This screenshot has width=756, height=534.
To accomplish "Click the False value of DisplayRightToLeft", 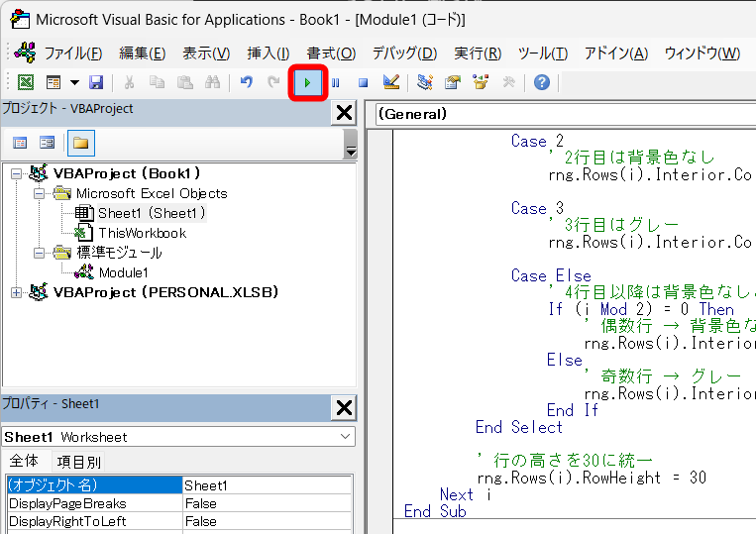I will pos(268,521).
